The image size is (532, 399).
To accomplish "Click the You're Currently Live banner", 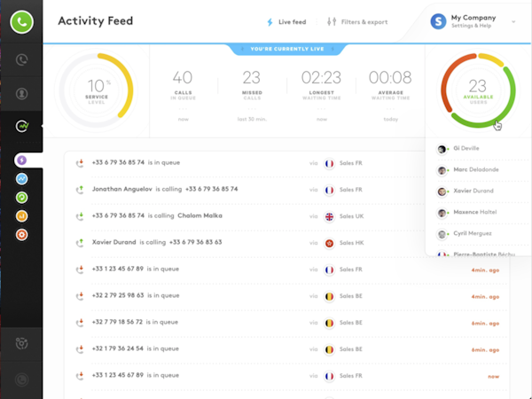I will pos(286,48).
